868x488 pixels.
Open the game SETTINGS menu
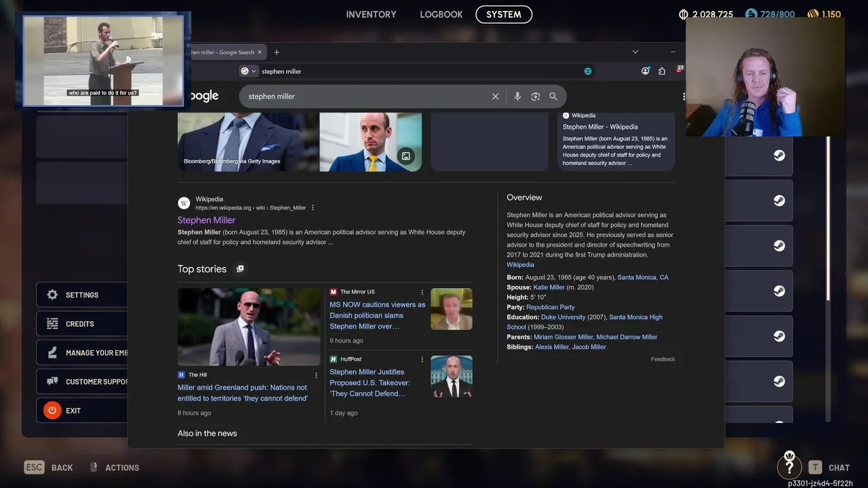[82, 295]
